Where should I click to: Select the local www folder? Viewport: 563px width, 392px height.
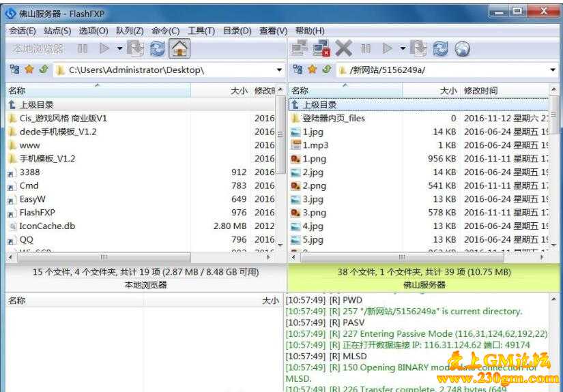tap(141, 145)
